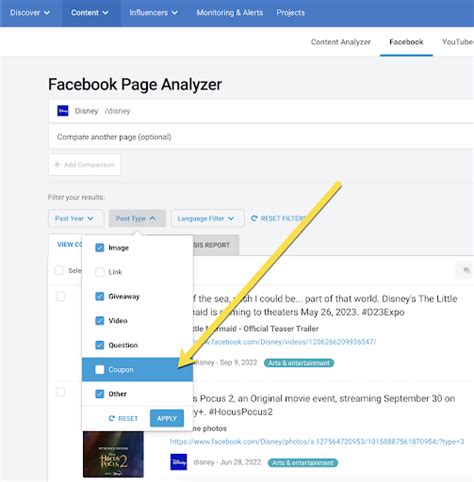Check the Link post type

click(100, 272)
